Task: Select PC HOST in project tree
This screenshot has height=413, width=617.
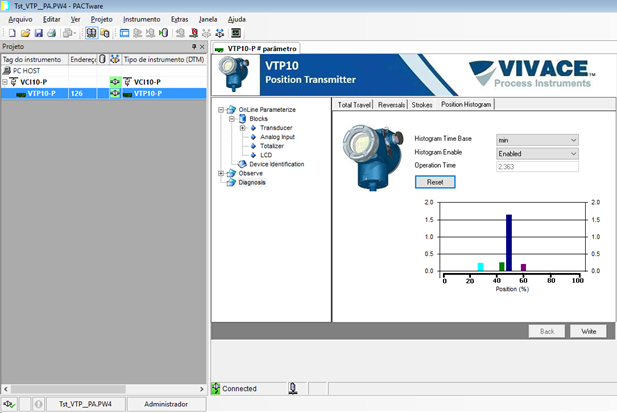Action: [26, 71]
